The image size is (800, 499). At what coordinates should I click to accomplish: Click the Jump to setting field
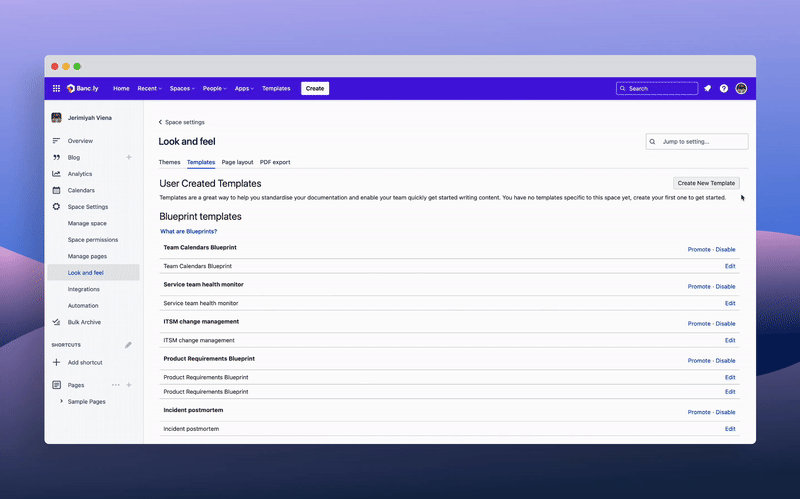pyautogui.click(x=697, y=141)
